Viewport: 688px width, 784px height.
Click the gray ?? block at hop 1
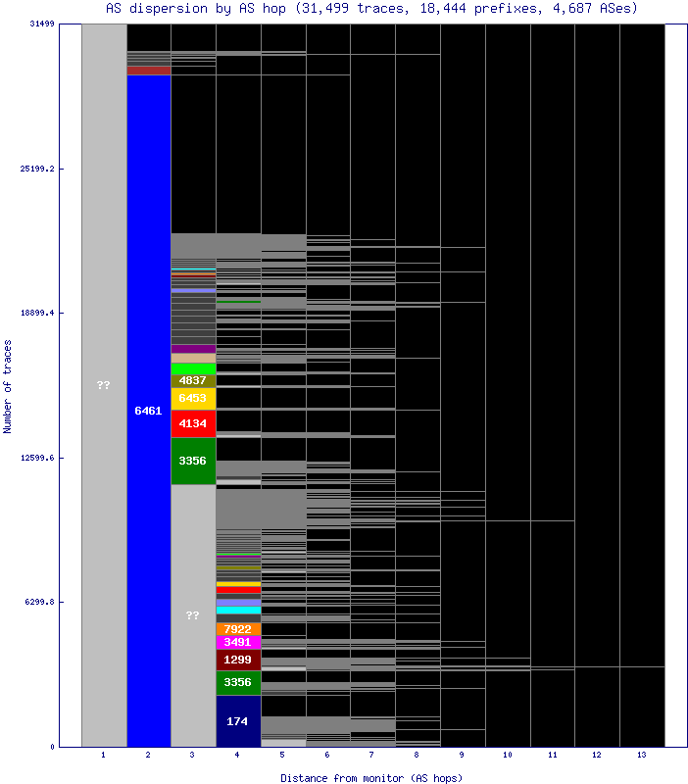[x=104, y=385]
